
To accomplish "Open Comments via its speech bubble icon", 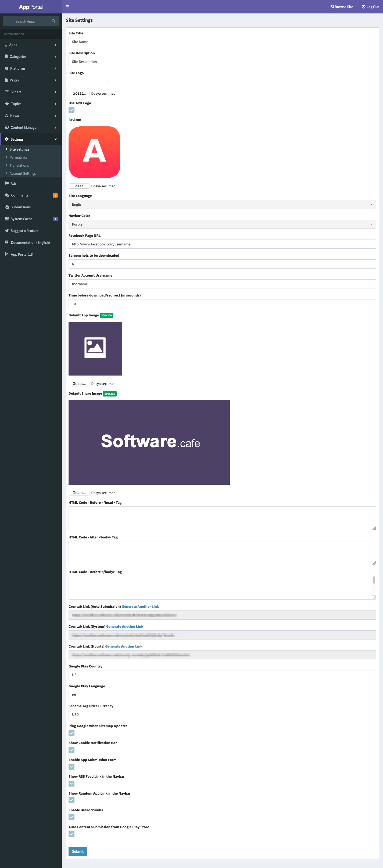I will coord(7,195).
